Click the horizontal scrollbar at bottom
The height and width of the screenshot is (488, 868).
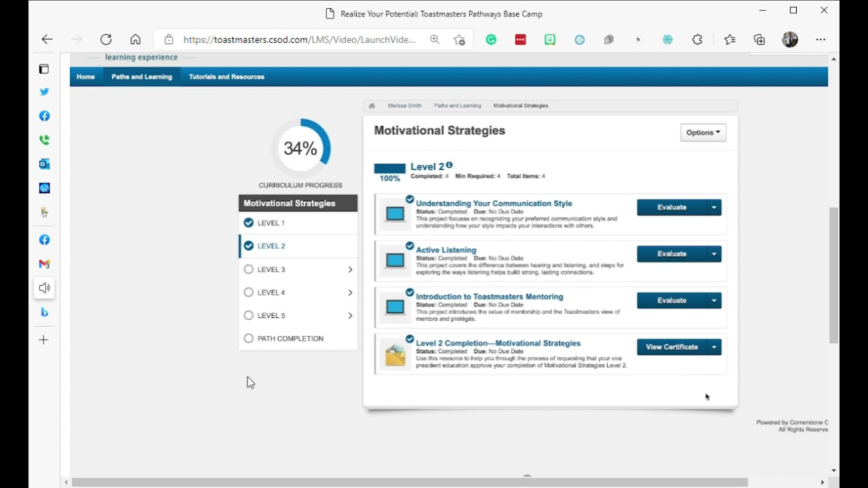click(x=410, y=483)
